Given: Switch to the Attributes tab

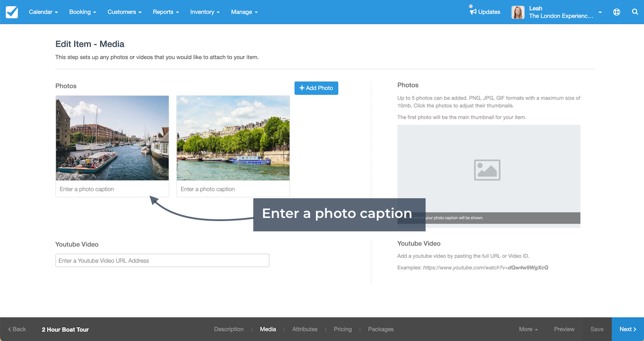Looking at the screenshot, I should [305, 329].
